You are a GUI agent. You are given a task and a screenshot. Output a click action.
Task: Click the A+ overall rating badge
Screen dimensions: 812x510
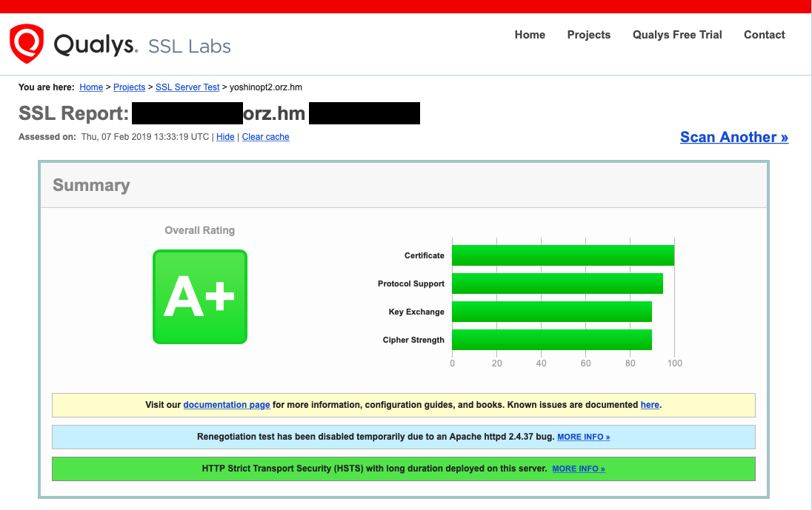[x=200, y=296]
